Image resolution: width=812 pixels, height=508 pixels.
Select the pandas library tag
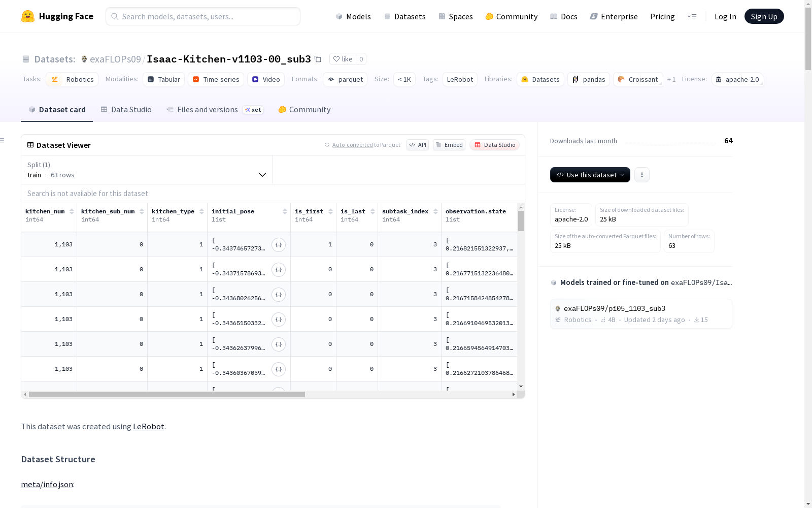tap(589, 79)
